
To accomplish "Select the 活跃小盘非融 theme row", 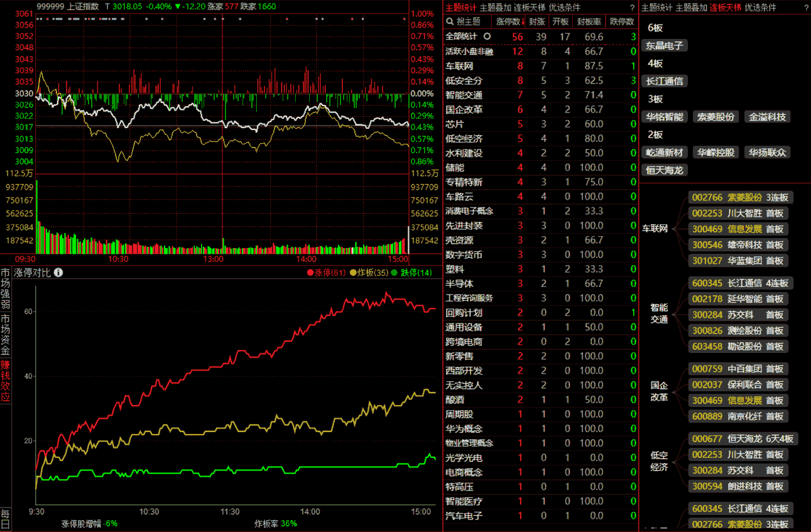I will (541, 52).
